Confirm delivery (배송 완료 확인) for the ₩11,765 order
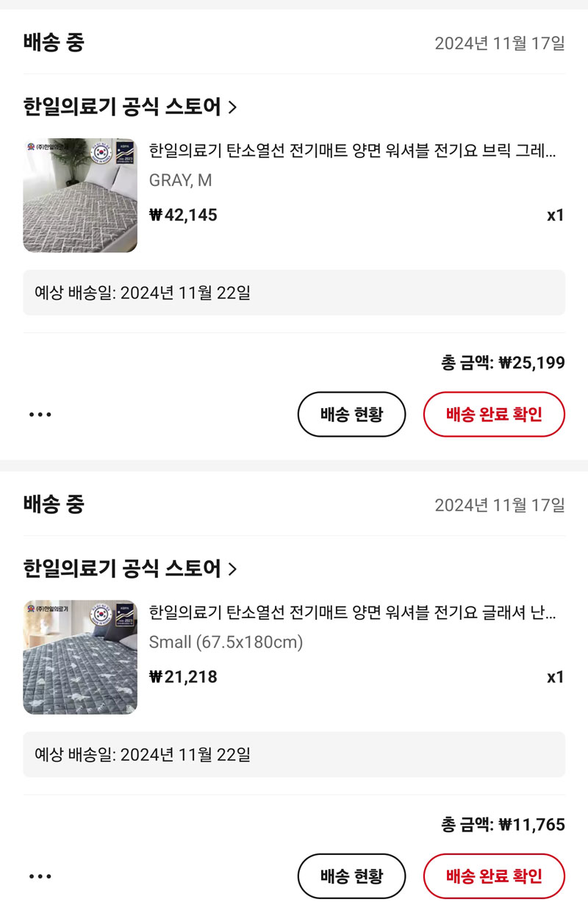The width and height of the screenshot is (588, 916). point(493,876)
